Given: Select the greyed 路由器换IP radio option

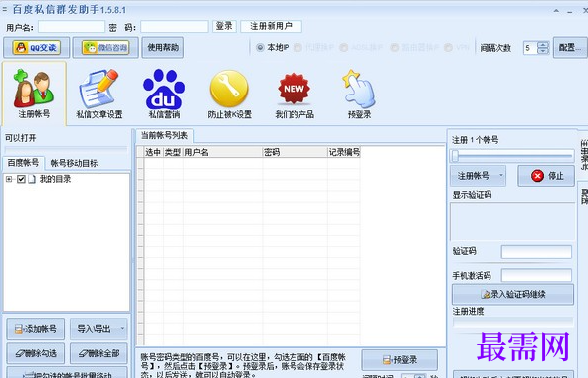Looking at the screenshot, I should pos(395,48).
